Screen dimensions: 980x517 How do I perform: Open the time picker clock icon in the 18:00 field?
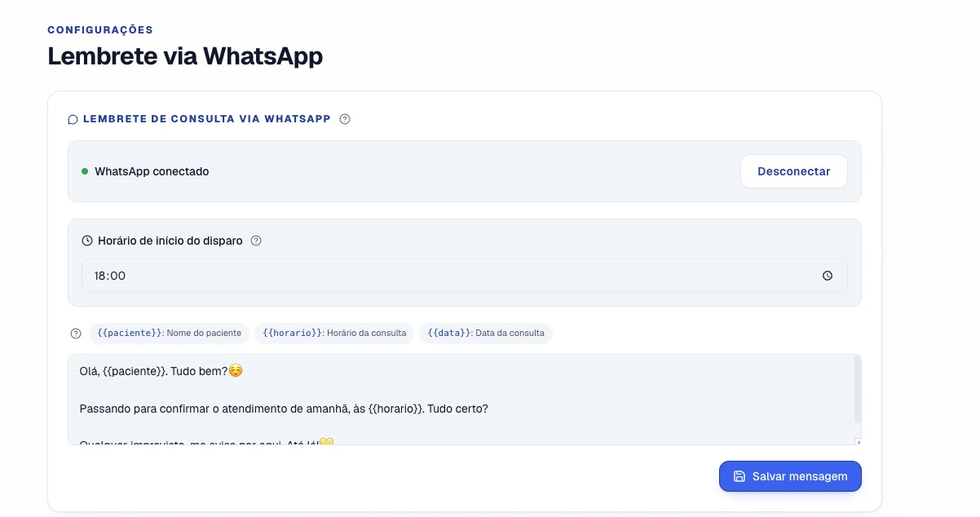pyautogui.click(x=828, y=276)
